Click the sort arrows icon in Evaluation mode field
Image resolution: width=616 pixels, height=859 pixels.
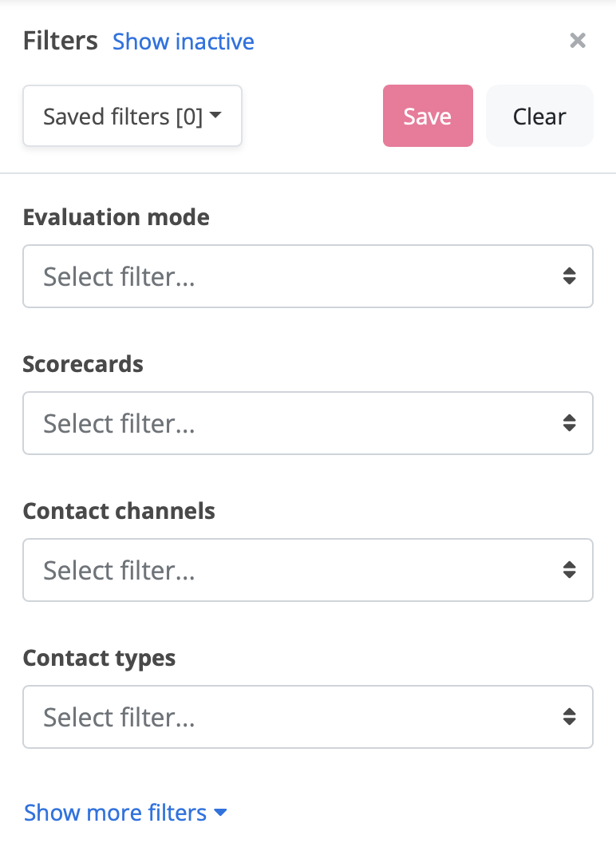[x=569, y=276]
